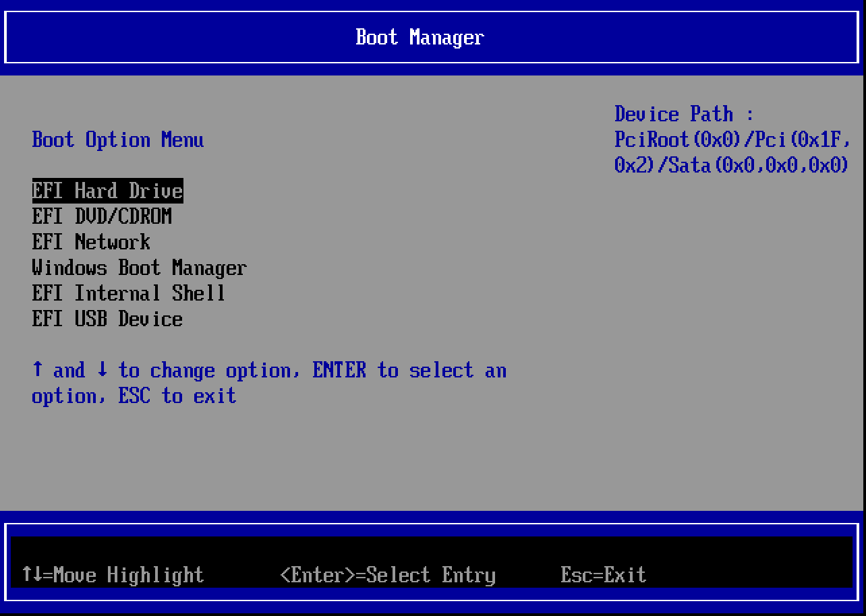Click the Boot Manager title bar

coord(419,37)
